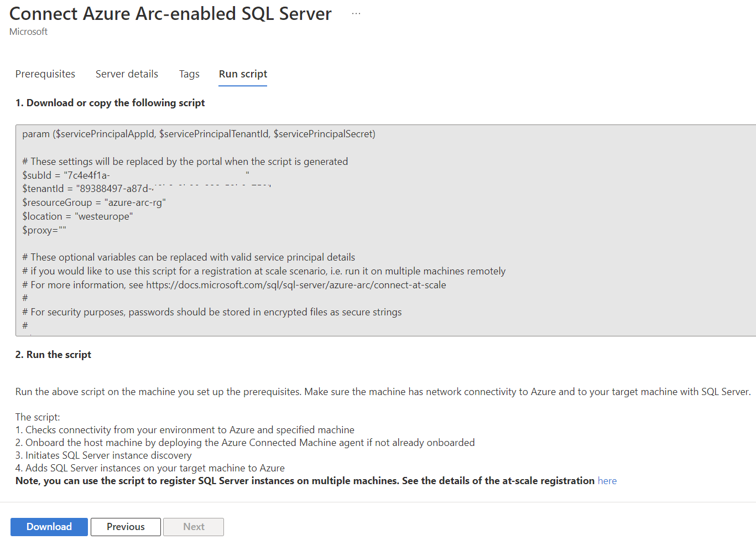Download the generated script
The image size is (756, 545).
49,527
